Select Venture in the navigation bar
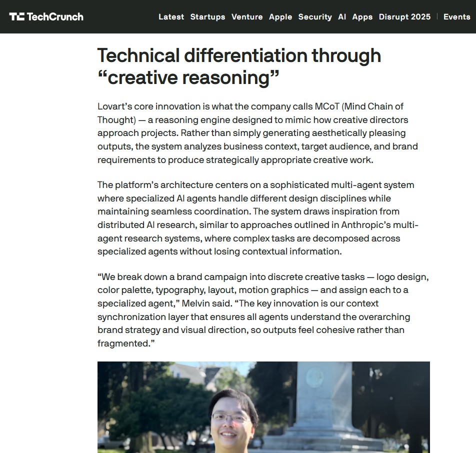This screenshot has width=476, height=453. (x=247, y=16)
